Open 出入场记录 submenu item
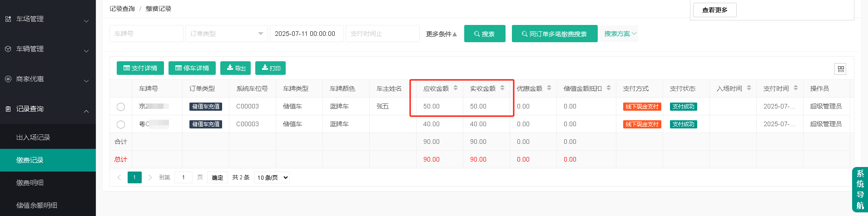Viewport: 868px width, 216px height. click(x=48, y=137)
